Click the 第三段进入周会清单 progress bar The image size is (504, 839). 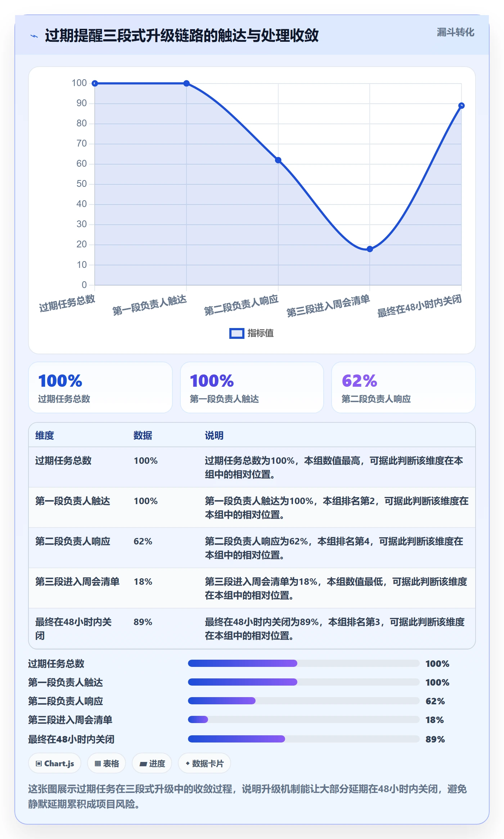pos(304,719)
